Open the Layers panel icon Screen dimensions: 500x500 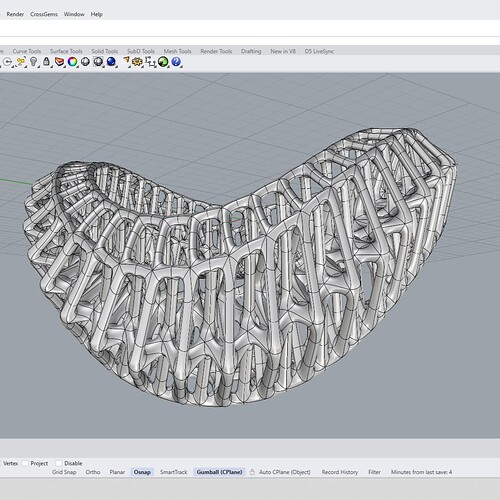coord(59,62)
